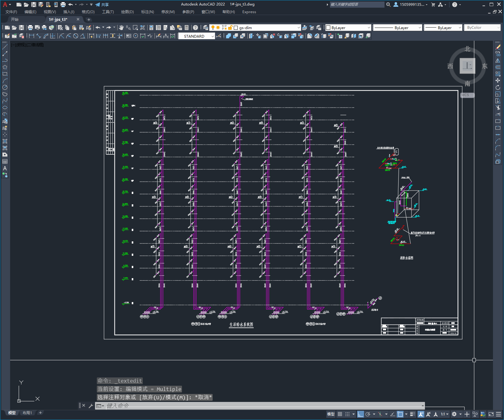Select the Circle draw tool
This screenshot has height=420, width=504.
pos(5,87)
